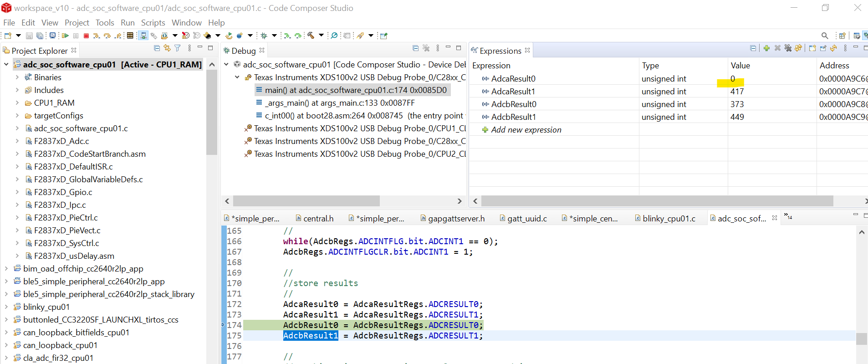Click the Debug panel horizontal scrollbar
The width and height of the screenshot is (868, 364).
(306, 201)
